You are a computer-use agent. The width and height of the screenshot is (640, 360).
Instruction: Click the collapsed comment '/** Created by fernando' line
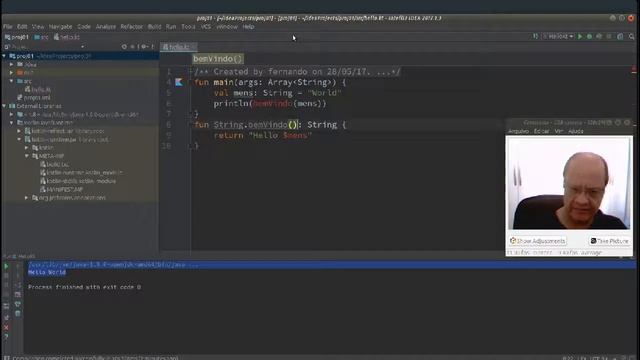pos(297,71)
